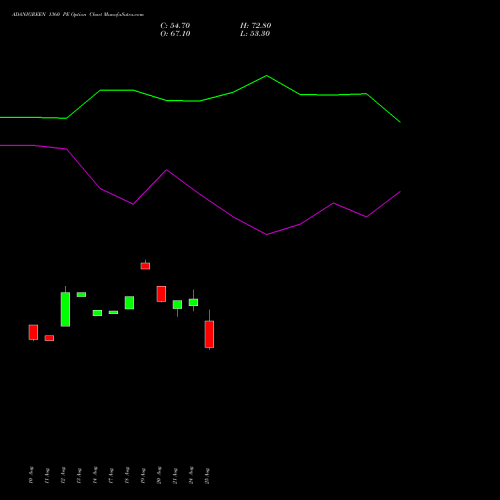Image resolution: width=500 pixels, height=500 pixels.
Task: Select the 19 Aug date label
Action: [x=143, y=475]
